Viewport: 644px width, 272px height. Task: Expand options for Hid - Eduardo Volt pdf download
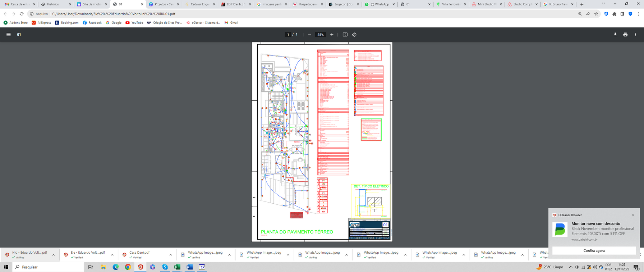tap(54, 255)
